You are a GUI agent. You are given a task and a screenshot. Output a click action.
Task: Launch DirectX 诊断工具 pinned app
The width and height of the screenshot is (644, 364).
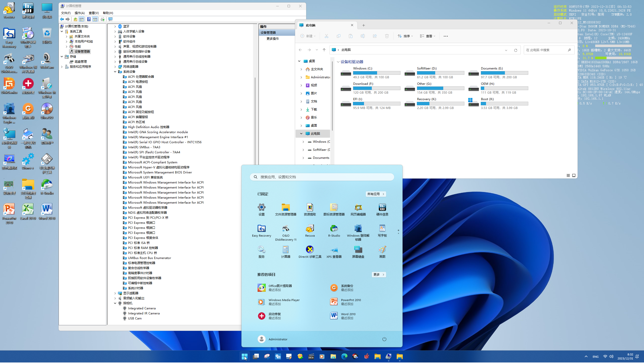(310, 252)
